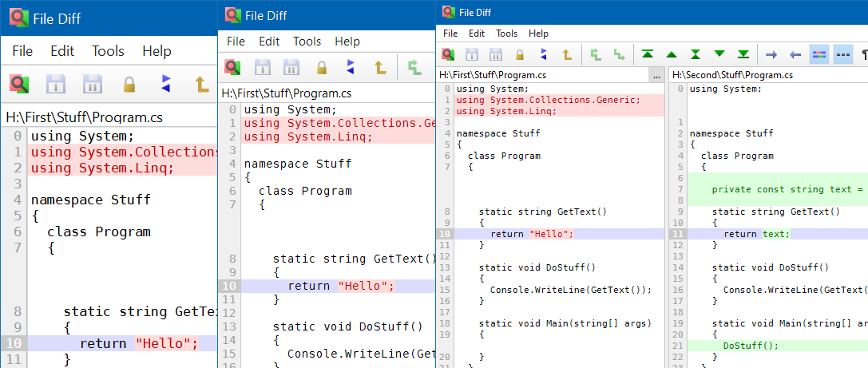The height and width of the screenshot is (368, 868).
Task: Click save first file icon in left window
Action: pyautogui.click(x=56, y=84)
